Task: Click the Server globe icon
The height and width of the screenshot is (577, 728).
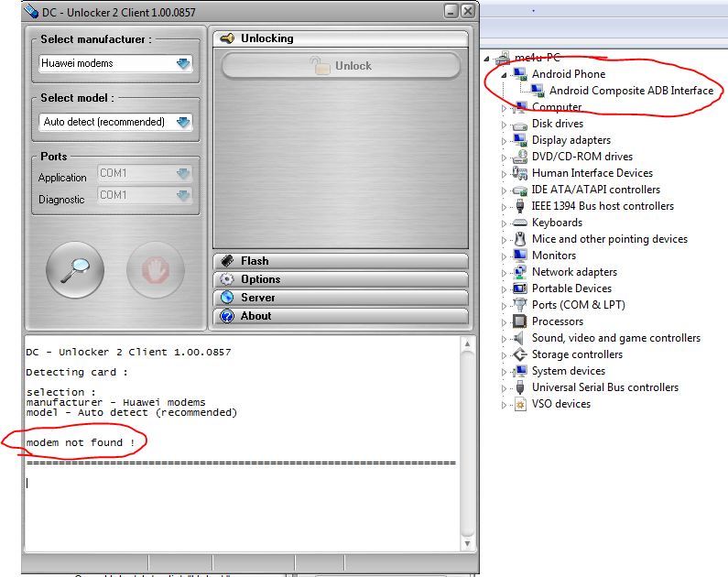Action: pyautogui.click(x=227, y=298)
